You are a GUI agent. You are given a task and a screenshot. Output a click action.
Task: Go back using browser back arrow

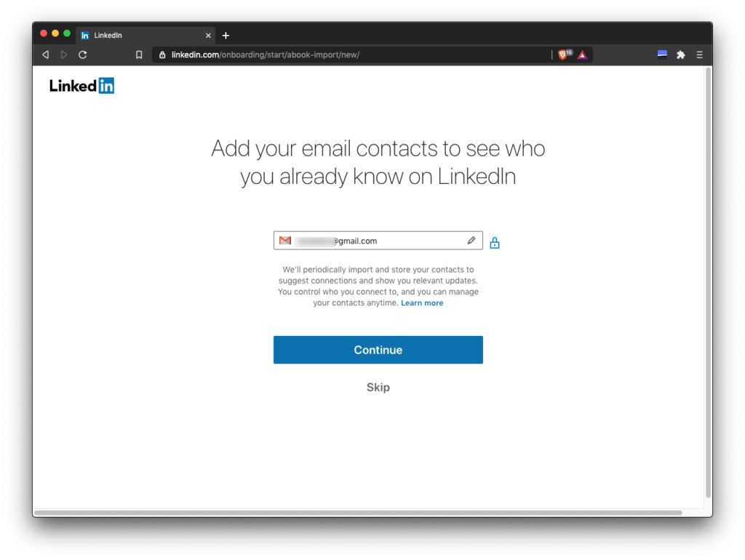[46, 55]
